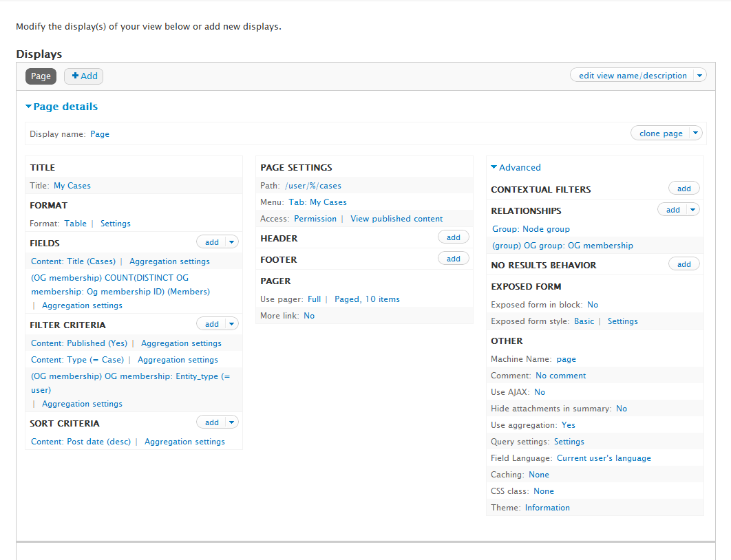Image resolution: width=731 pixels, height=560 pixels.
Task: Edit View published content permission
Action: (396, 219)
